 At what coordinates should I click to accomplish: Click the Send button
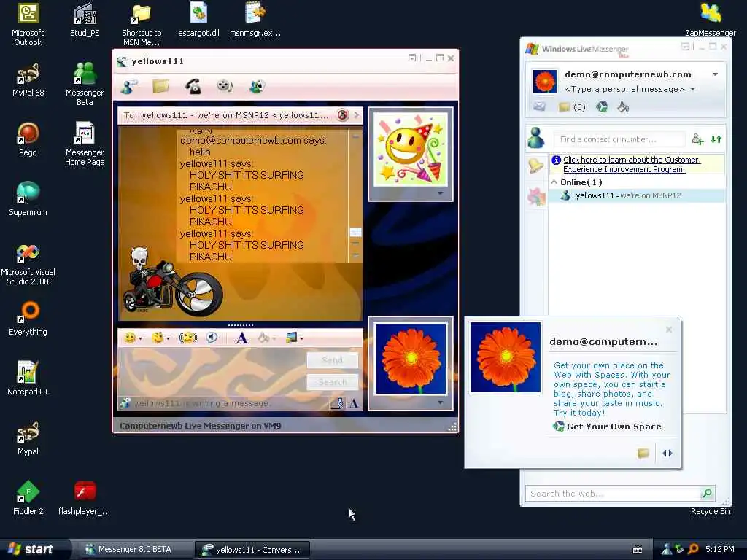[x=333, y=360]
